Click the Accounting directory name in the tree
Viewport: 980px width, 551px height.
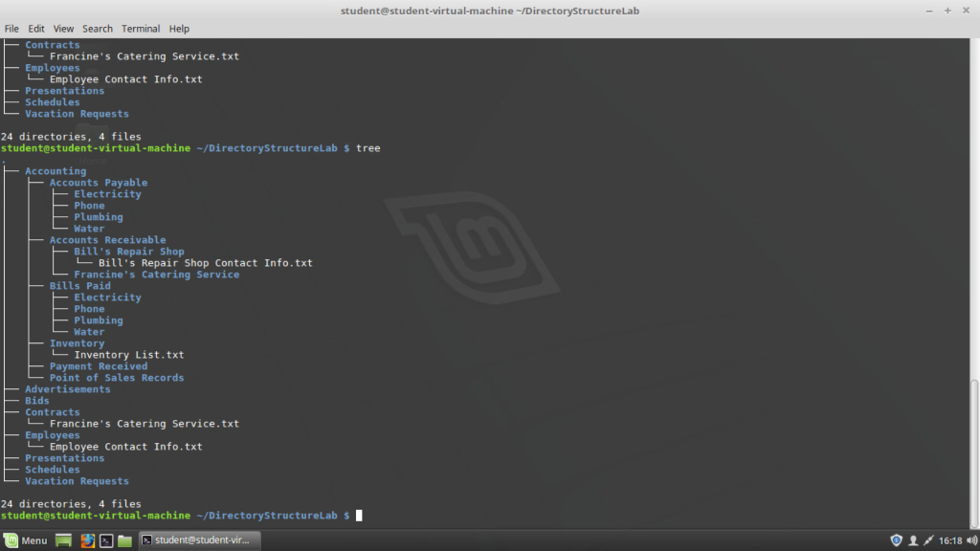point(55,170)
